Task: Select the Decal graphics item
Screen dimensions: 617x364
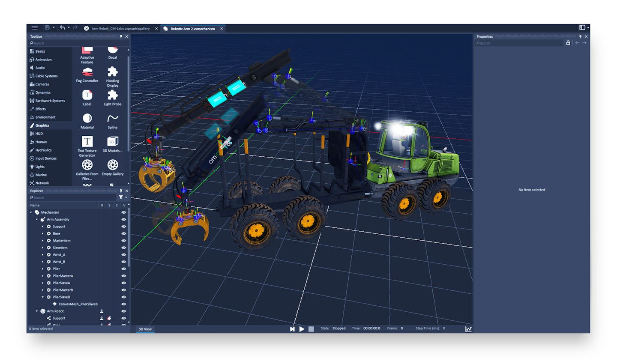Action: pos(112,49)
